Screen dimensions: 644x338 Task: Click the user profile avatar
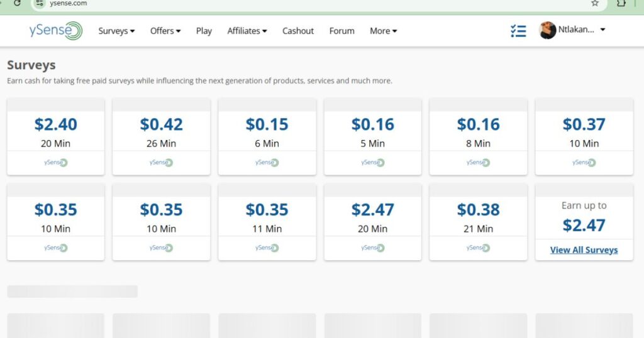[548, 30]
